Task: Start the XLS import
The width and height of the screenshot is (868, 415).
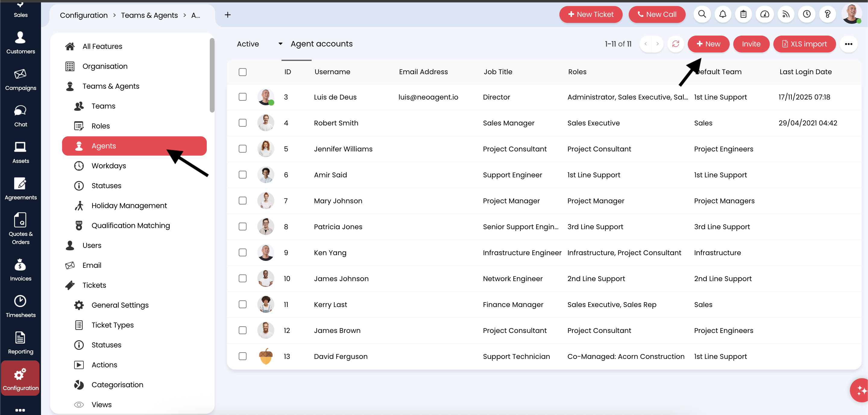Action: pos(805,44)
